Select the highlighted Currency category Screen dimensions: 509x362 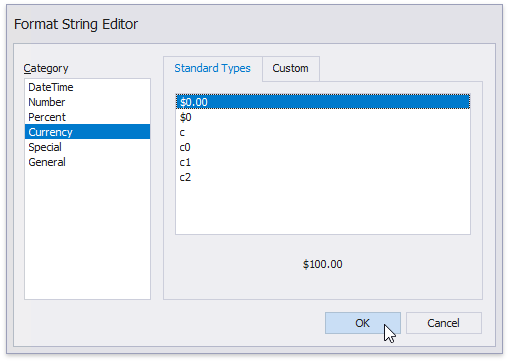pyautogui.click(x=87, y=132)
